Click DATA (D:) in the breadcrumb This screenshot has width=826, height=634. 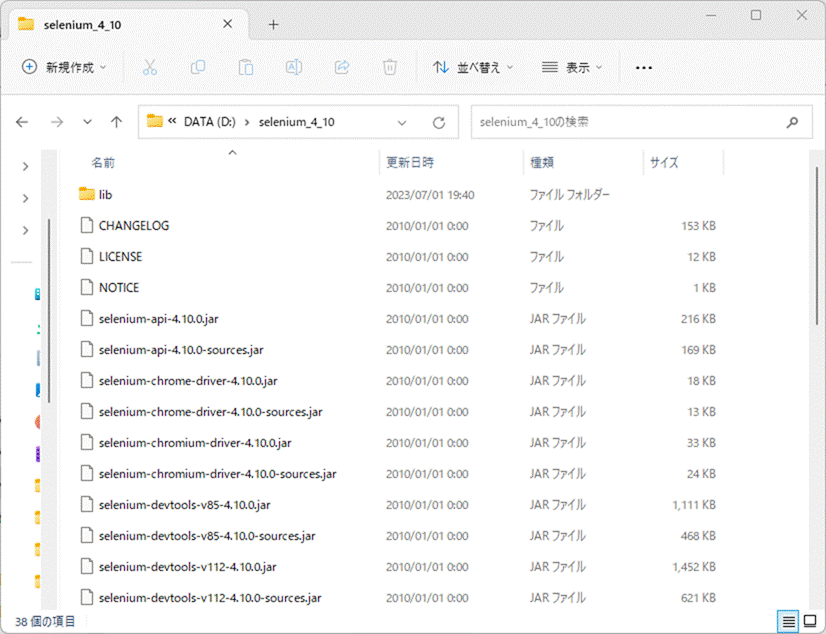[210, 122]
